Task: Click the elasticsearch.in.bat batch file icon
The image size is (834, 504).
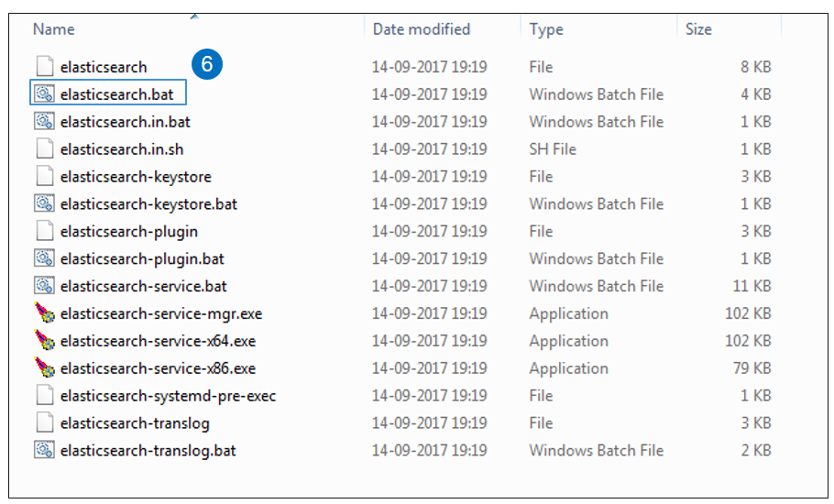Action: 44,121
